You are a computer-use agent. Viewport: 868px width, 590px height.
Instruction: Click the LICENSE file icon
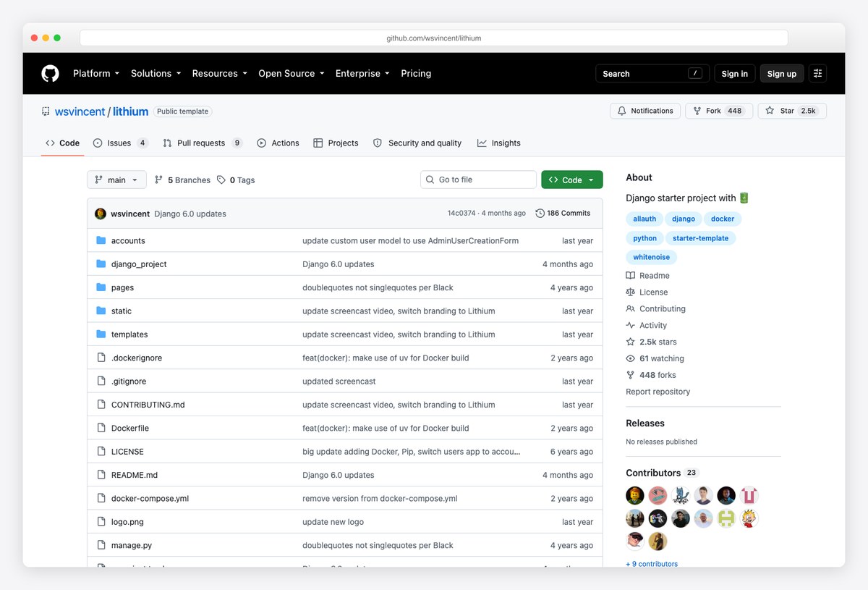point(101,451)
